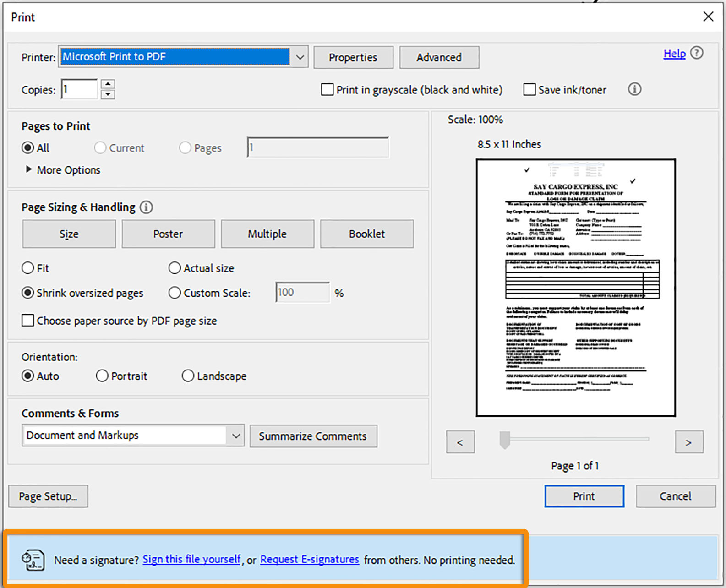
Task: Click the Help question mark icon
Action: click(x=697, y=53)
